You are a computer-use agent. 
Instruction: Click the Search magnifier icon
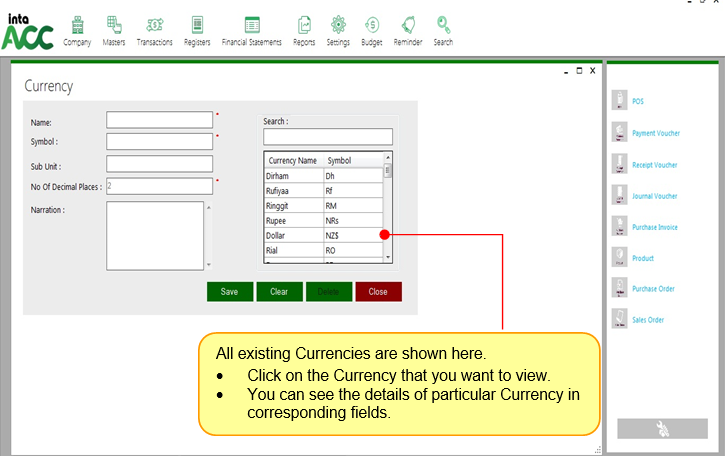click(x=443, y=25)
